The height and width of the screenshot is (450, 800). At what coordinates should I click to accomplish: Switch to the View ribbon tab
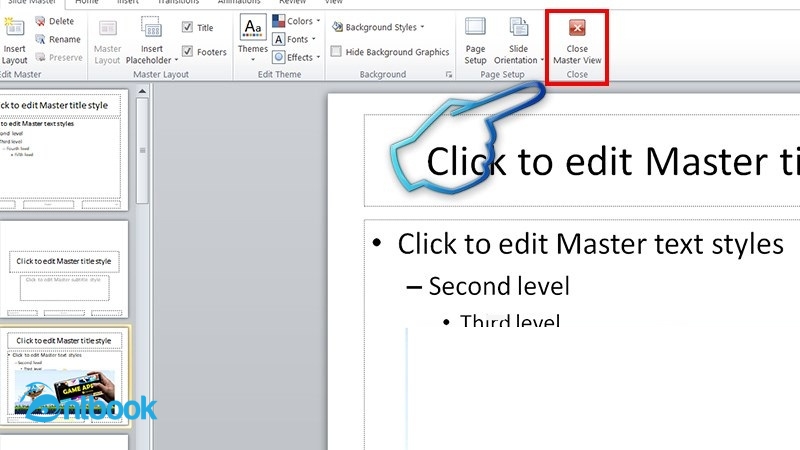tap(334, 2)
